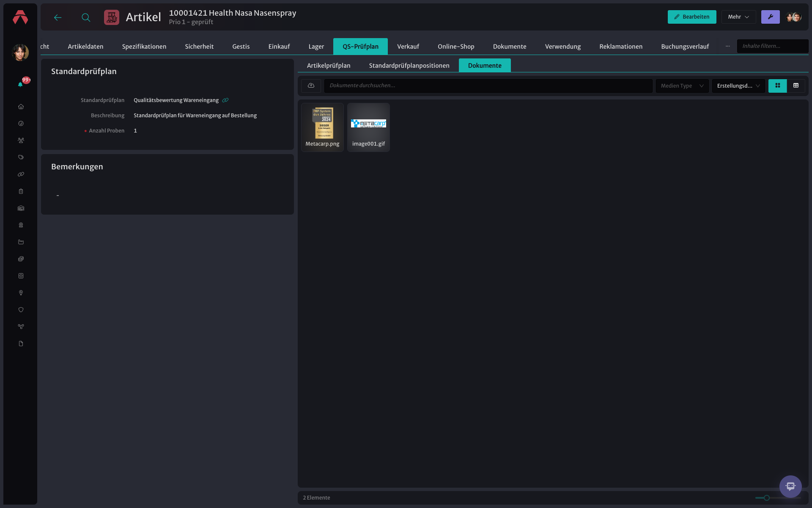Open the archive drawer icon in sidebar
Image resolution: width=812 pixels, height=508 pixels.
pos(21,276)
